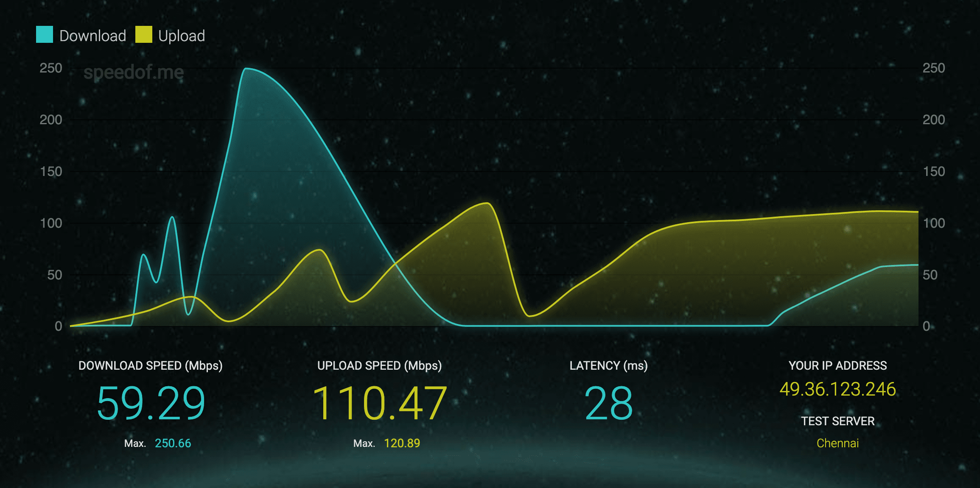The height and width of the screenshot is (488, 980).
Task: Click the UPLOAD SPEED (Mbps) heading
Action: [379, 365]
